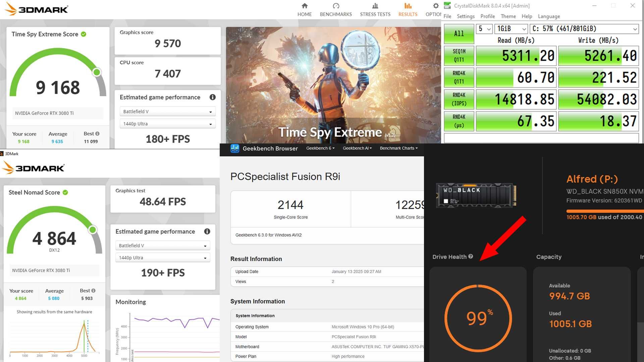Click the 3DMark icon in Steel Nomad window title bar

click(x=2, y=154)
